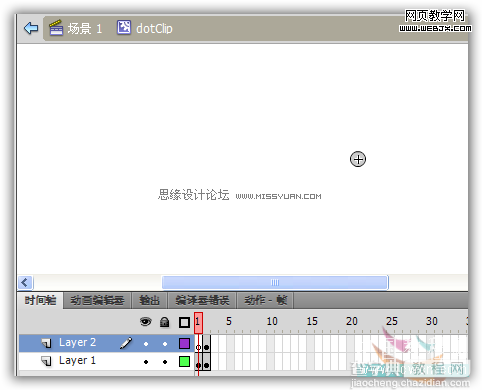Click frame 15 on the timeline ruler

pyautogui.click(x=311, y=322)
